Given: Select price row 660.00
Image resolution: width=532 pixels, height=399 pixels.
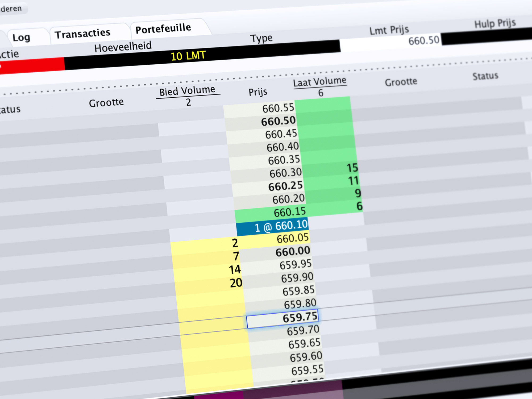Looking at the screenshot, I should tap(276, 252).
